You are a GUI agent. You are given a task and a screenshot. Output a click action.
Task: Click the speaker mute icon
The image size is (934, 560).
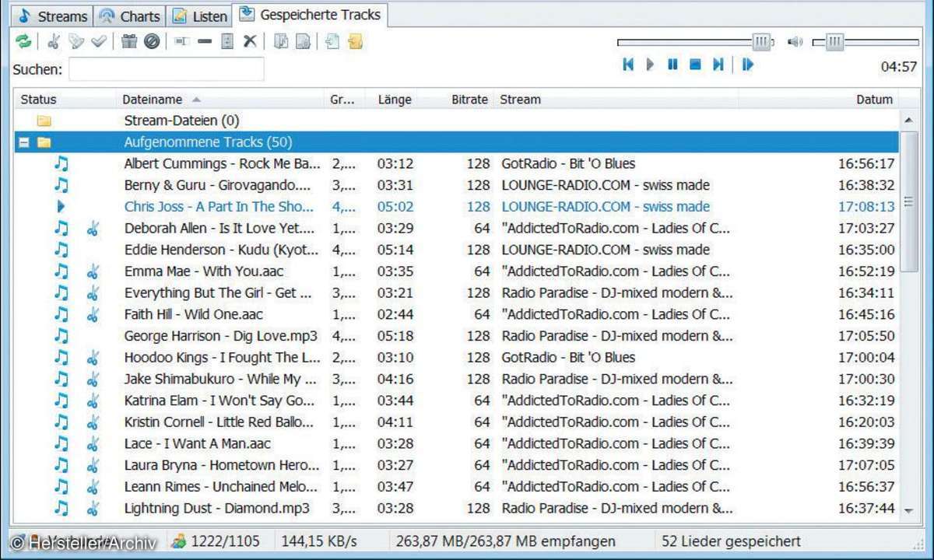point(795,41)
